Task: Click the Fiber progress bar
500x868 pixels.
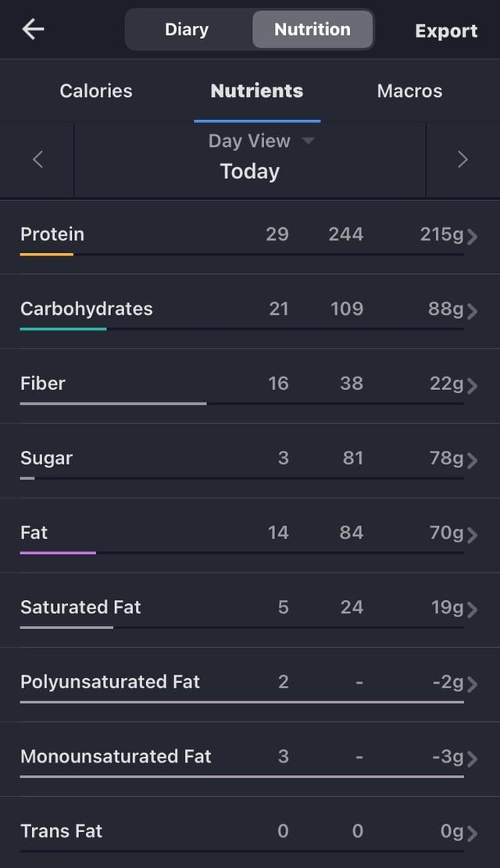Action: pyautogui.click(x=113, y=404)
